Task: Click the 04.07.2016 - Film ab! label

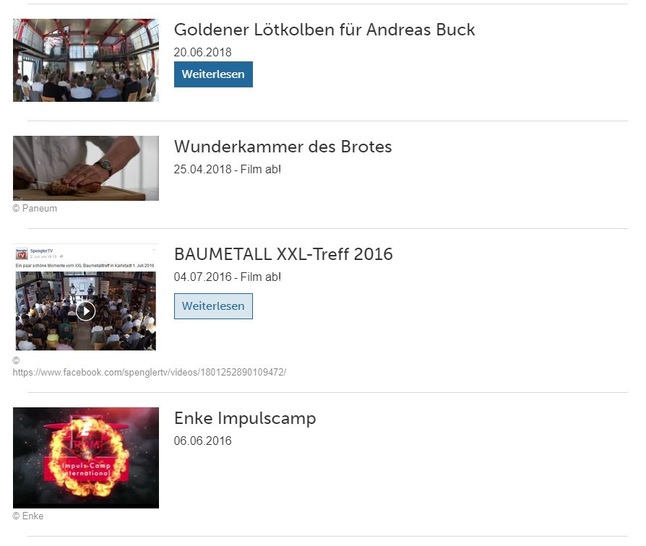Action: coord(227,277)
